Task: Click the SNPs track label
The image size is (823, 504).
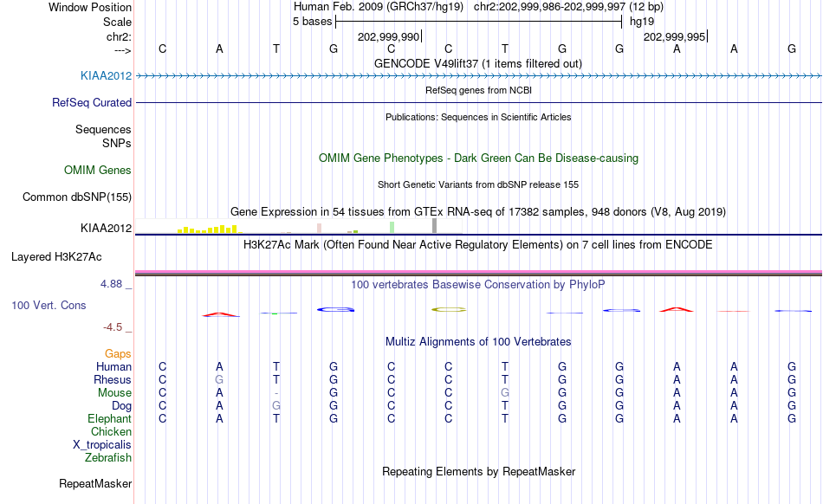Action: click(117, 143)
